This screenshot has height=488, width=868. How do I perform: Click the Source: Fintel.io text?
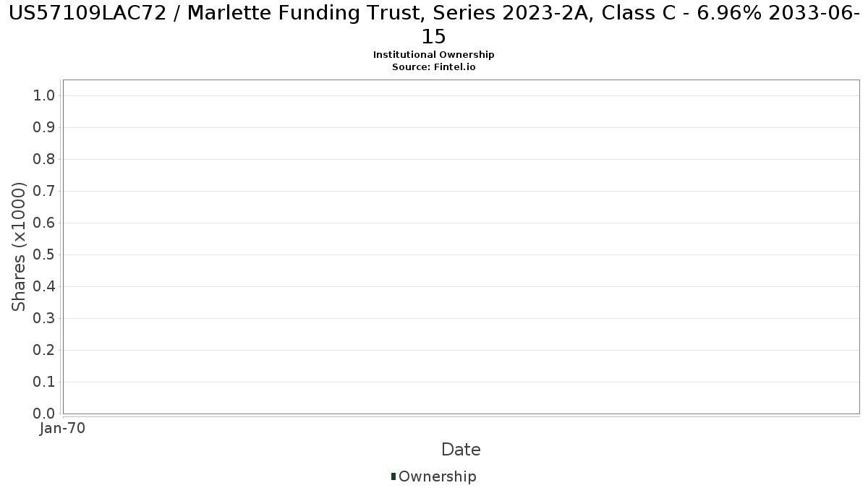point(433,67)
